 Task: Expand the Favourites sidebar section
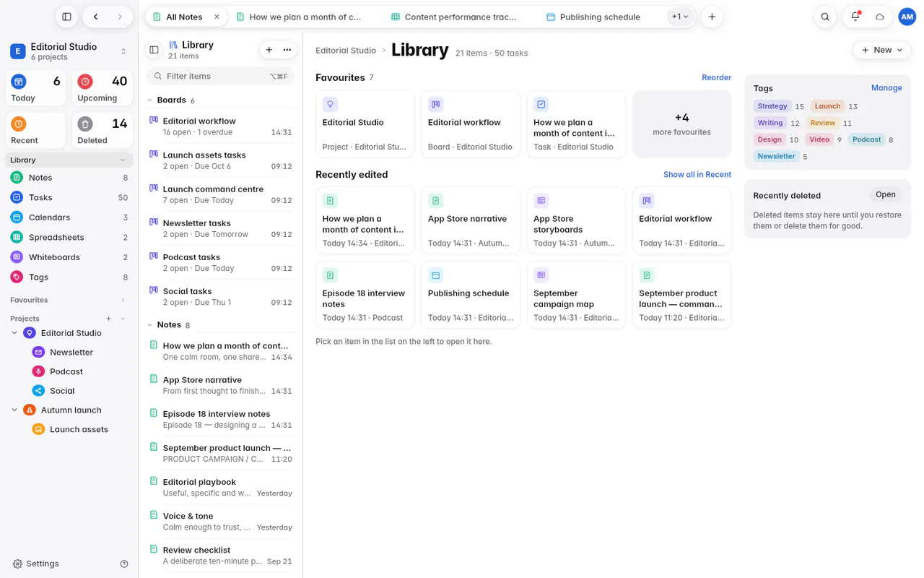[123, 300]
